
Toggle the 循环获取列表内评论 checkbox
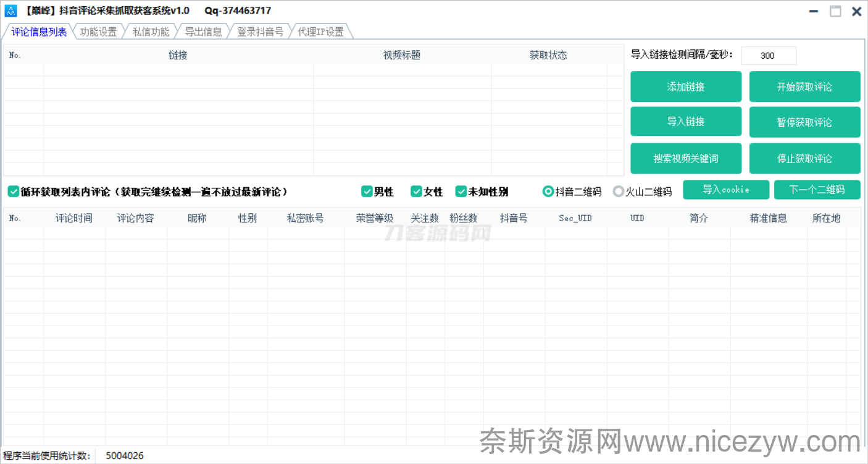pyautogui.click(x=14, y=192)
